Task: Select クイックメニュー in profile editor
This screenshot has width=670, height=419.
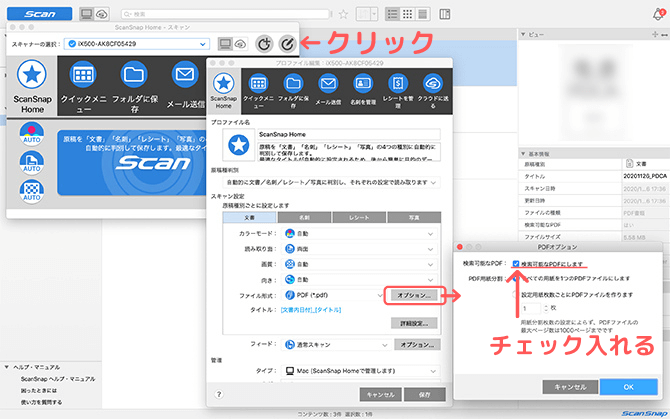Action: [x=258, y=91]
